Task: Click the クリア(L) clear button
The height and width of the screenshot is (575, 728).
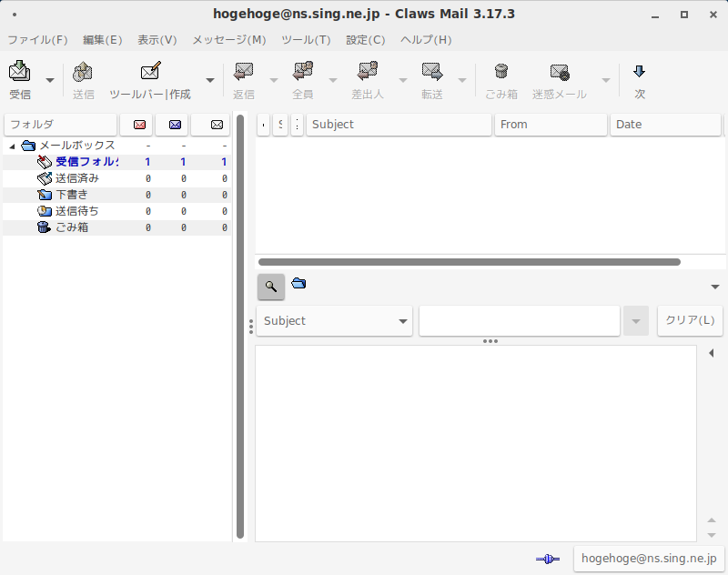Action: (x=690, y=320)
